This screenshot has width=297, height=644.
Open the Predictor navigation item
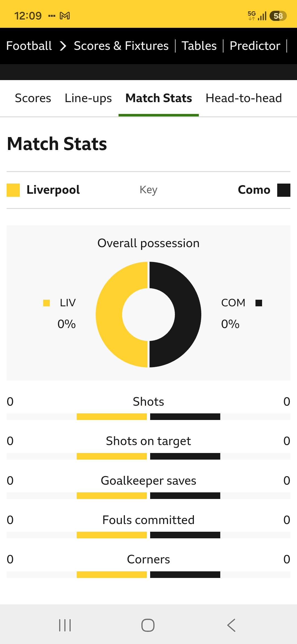point(255,46)
